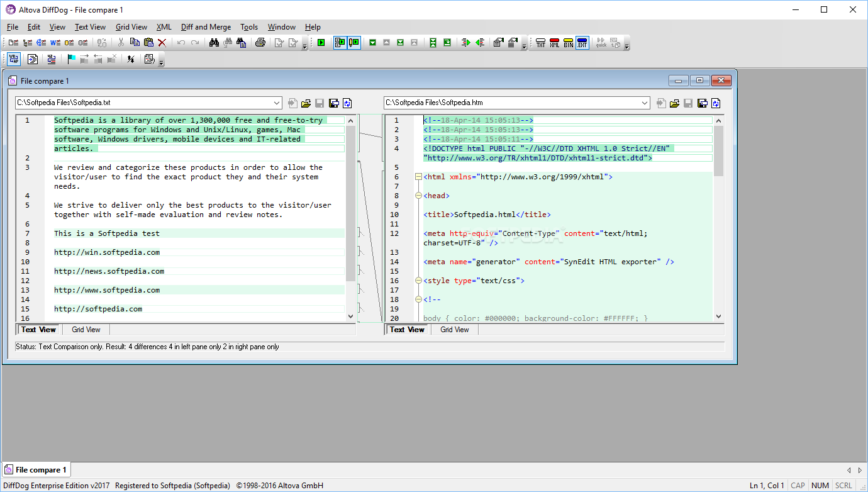Select XML comparison mode
The width and height of the screenshot is (868, 492).
pyautogui.click(x=555, y=43)
